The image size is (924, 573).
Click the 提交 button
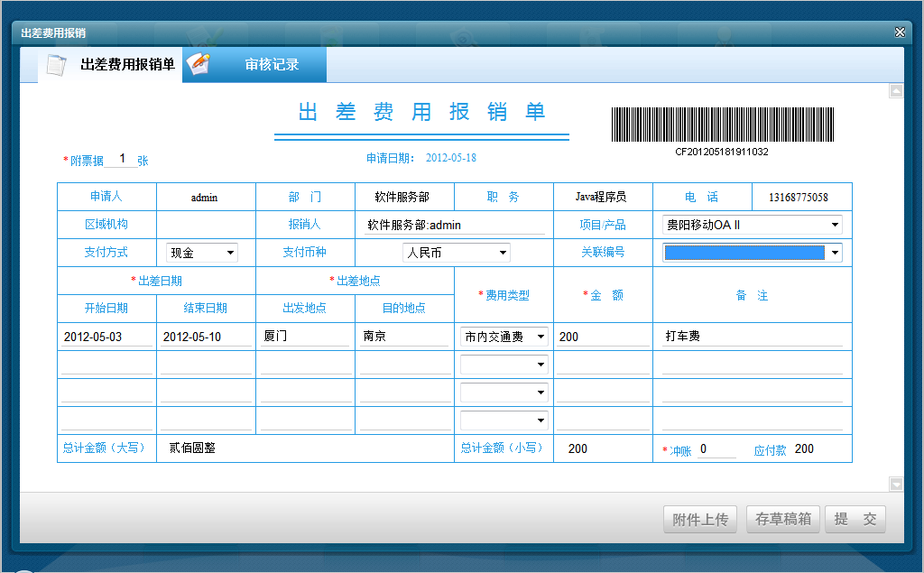855,519
